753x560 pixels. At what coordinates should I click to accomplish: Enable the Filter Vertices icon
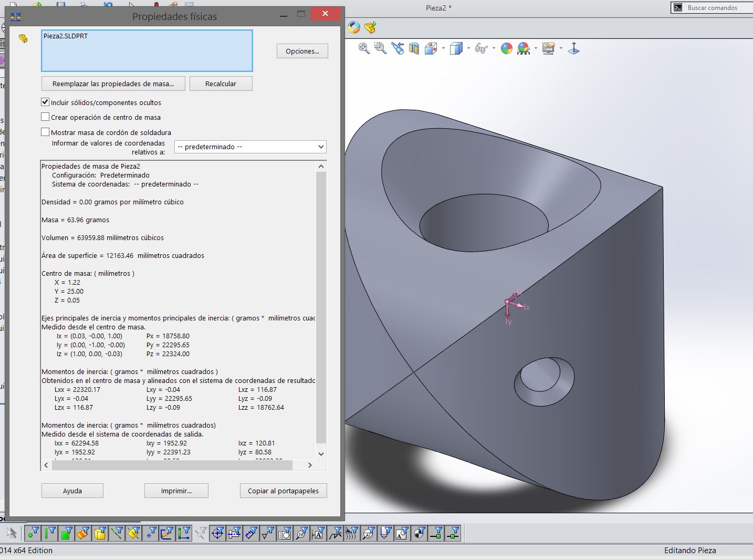[x=33, y=533]
